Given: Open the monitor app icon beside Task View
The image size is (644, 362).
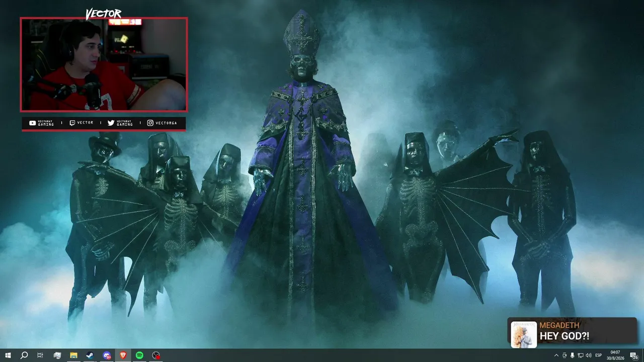Looking at the screenshot, I should 57,355.
